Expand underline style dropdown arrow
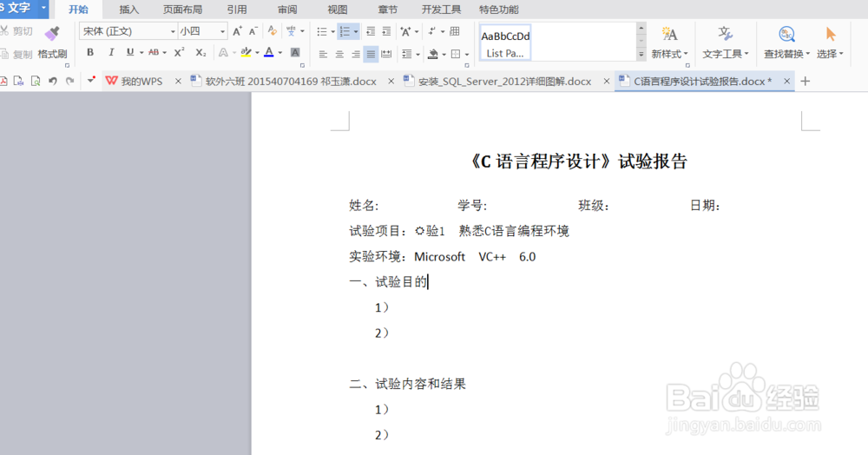This screenshot has width=868, height=455. (141, 53)
